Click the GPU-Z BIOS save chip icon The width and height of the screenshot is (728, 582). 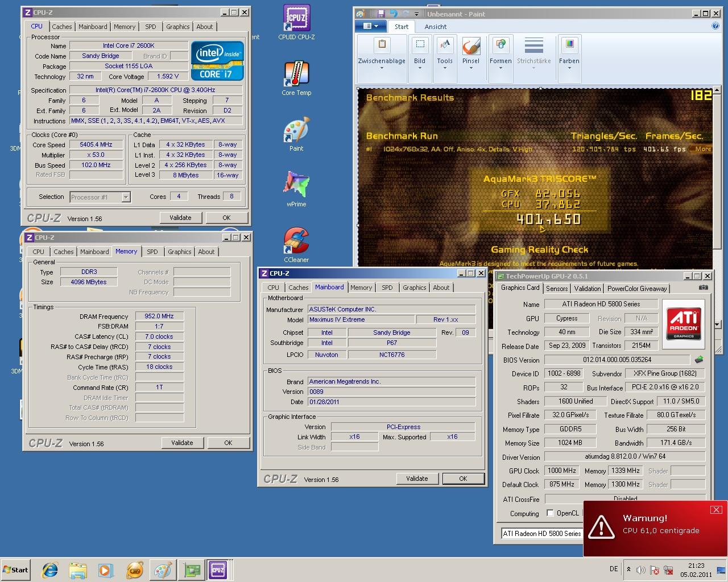[x=699, y=359]
